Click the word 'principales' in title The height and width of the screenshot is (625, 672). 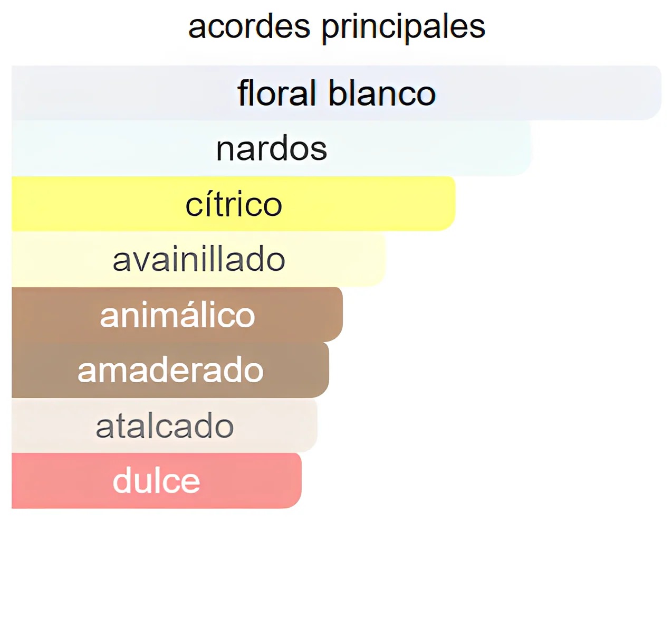[x=404, y=27]
